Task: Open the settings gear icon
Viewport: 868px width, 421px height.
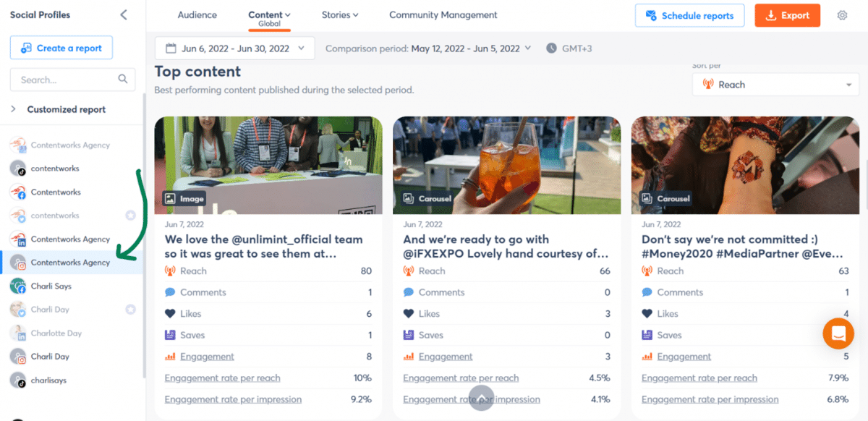Action: (x=842, y=15)
